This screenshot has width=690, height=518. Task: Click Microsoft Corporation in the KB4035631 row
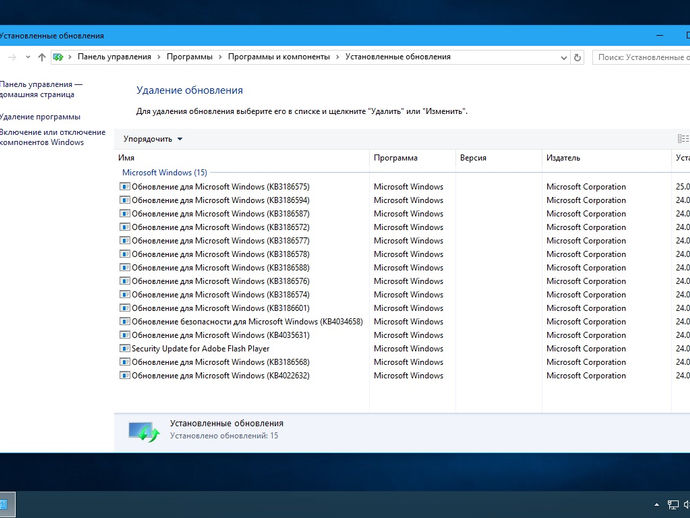[x=586, y=335]
